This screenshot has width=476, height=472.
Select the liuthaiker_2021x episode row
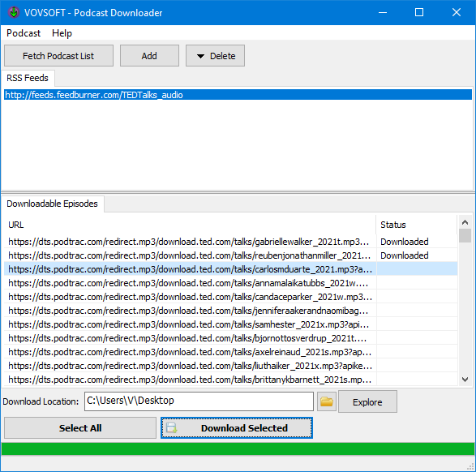(231, 366)
